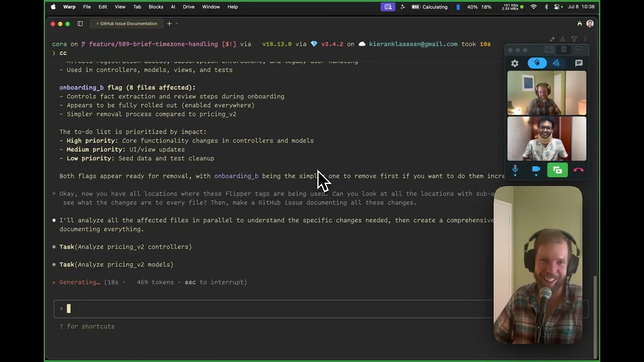Open the block filter funnel icon

click(574, 39)
